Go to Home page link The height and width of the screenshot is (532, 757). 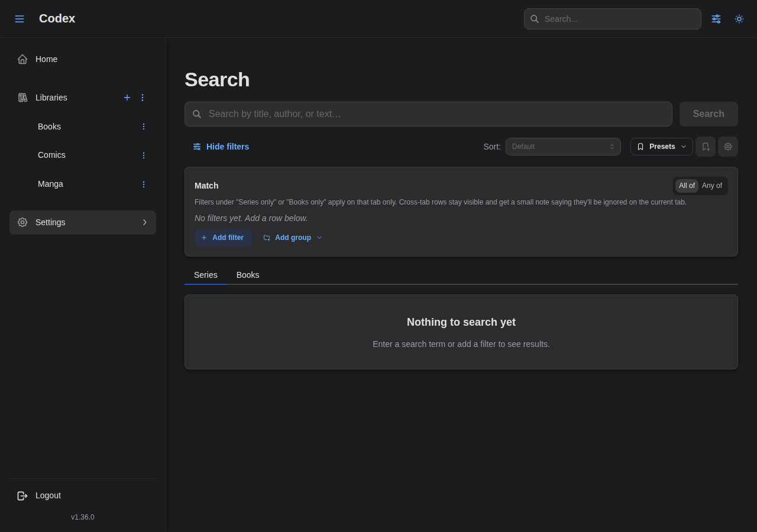tap(83, 59)
